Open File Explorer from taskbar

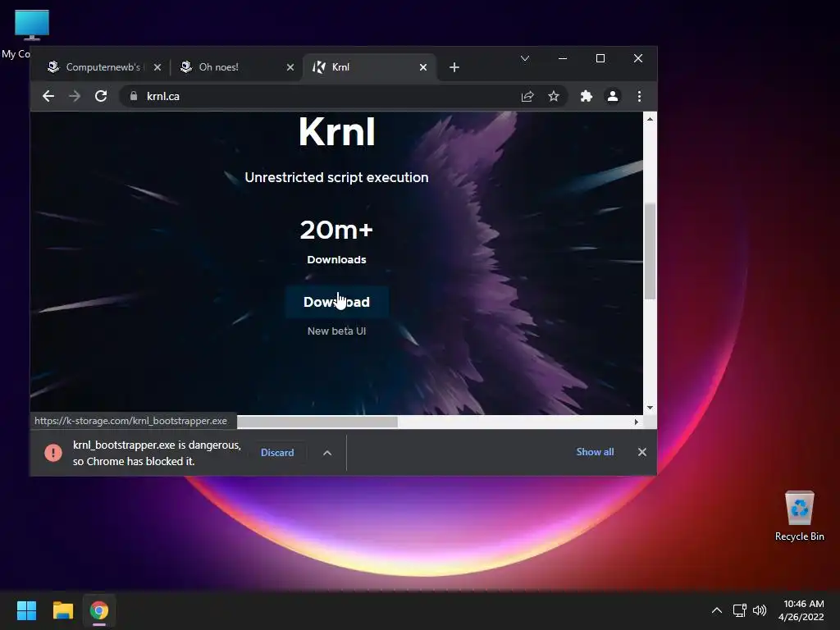62,610
